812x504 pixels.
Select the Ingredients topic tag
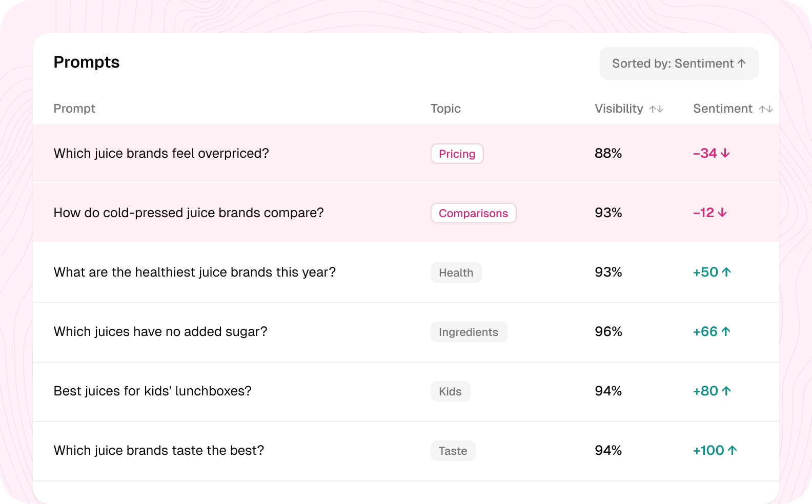(469, 332)
